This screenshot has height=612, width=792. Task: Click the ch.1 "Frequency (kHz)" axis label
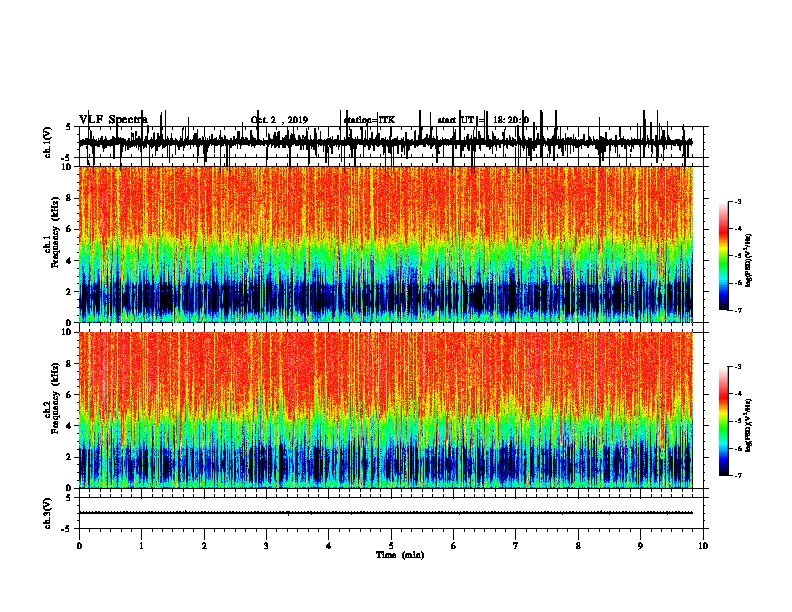tap(55, 232)
